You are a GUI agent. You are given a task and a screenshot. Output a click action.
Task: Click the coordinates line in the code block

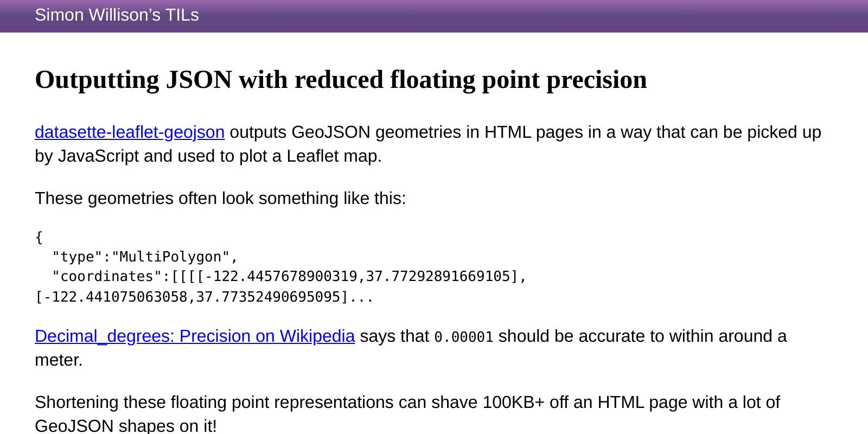coord(280,276)
